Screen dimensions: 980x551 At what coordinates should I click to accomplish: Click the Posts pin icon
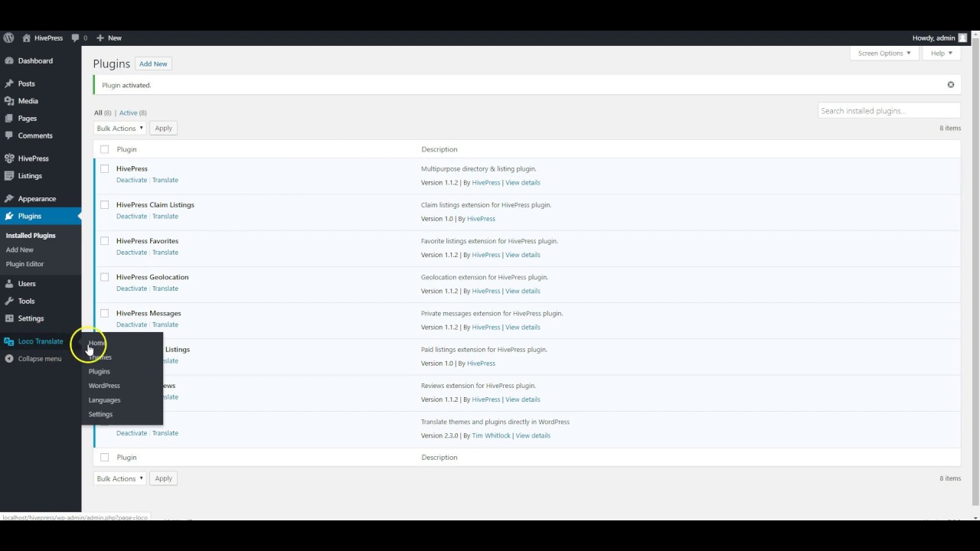tap(9, 83)
